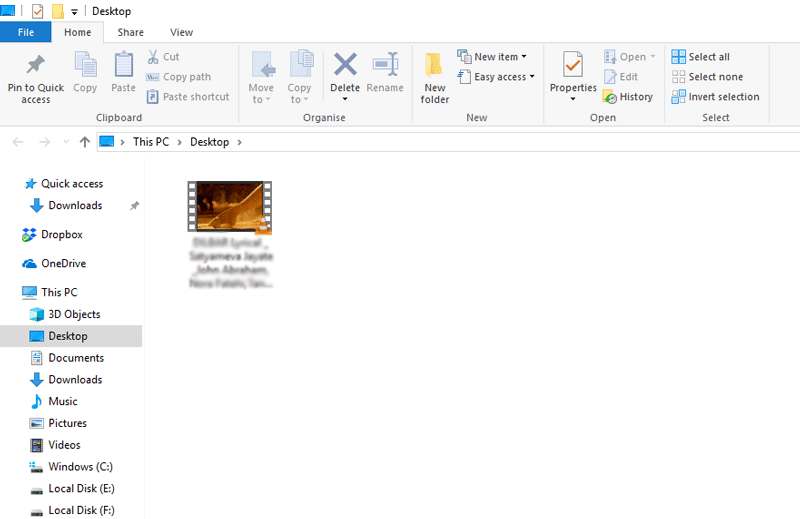Open the Copy to menu
This screenshot has height=519, width=800.
point(299,78)
